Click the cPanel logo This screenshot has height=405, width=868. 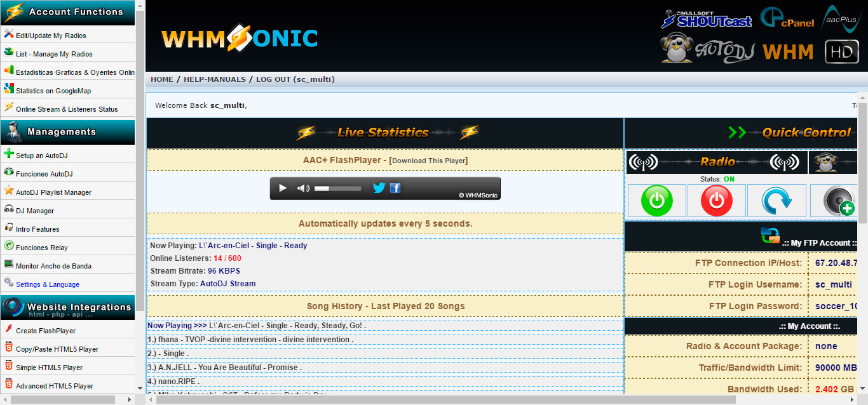point(787,18)
